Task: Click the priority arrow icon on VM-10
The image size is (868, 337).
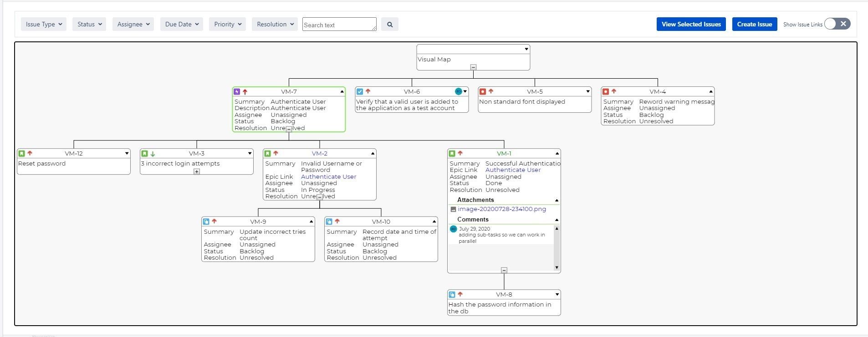Action: coord(337,222)
